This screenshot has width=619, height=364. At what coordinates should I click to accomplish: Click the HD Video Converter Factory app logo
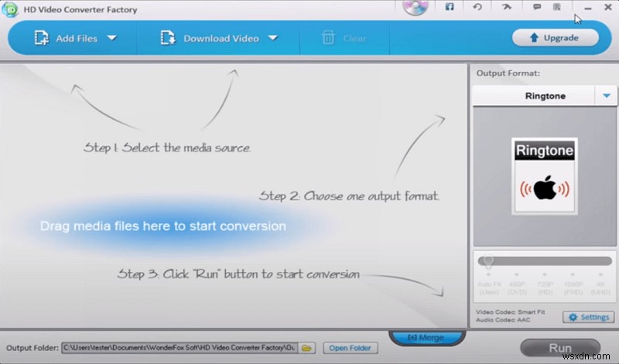coord(9,9)
